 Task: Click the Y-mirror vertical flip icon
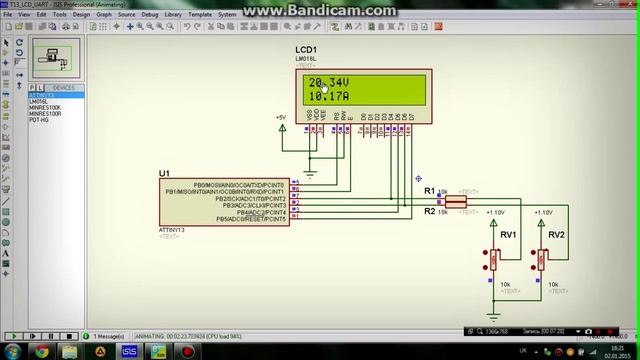(x=19, y=85)
